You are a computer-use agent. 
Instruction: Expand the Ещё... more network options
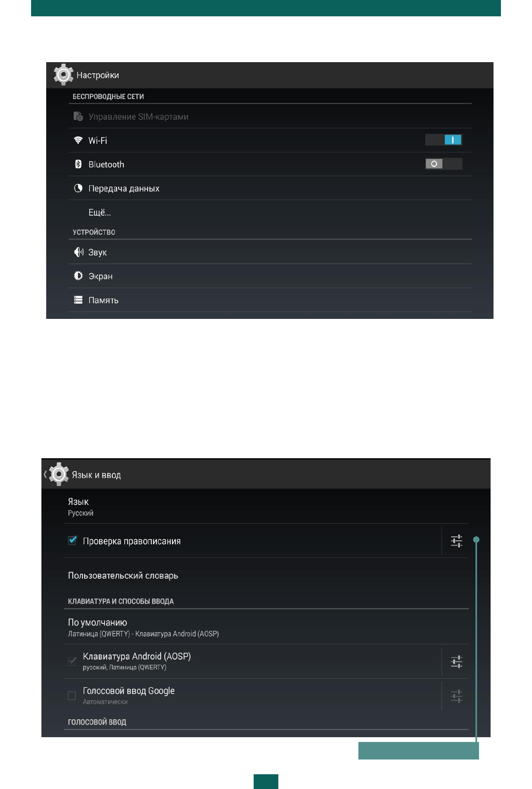[100, 212]
